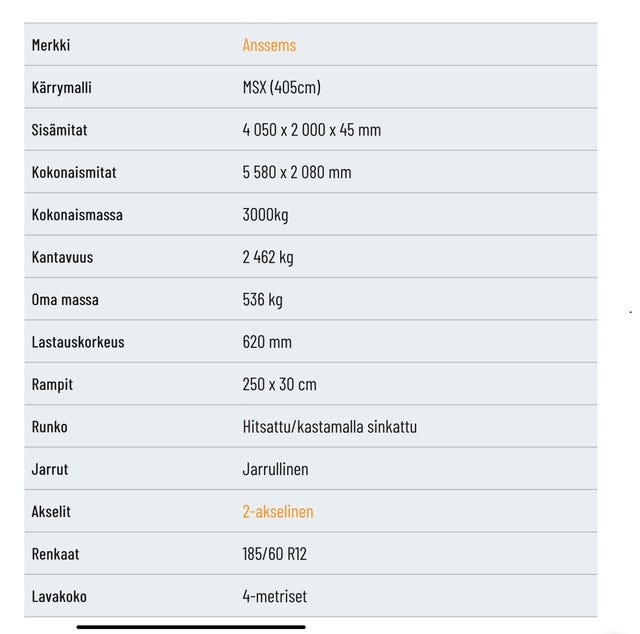Screen dimensions: 640x634
Task: Click the Kokonaismitat row label
Action: (74, 172)
